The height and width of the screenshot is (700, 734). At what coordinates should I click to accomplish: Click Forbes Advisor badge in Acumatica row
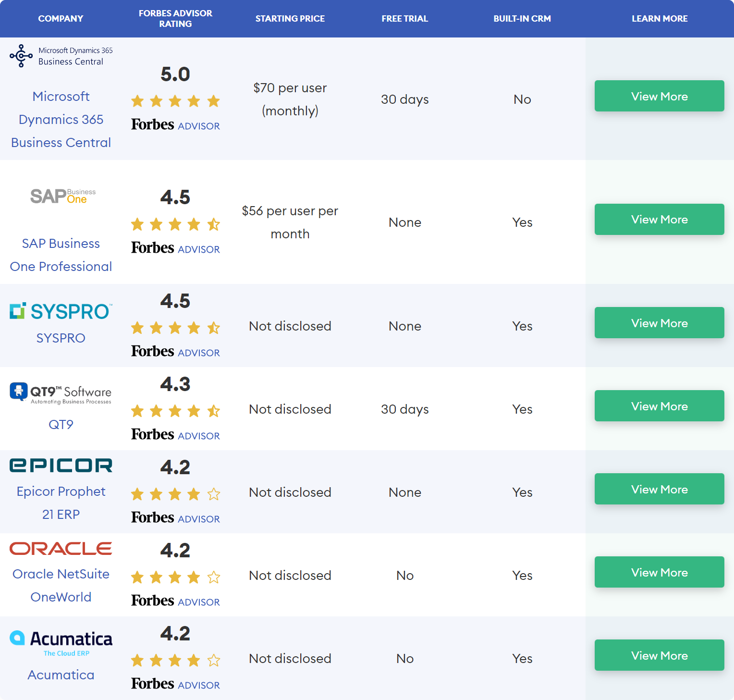click(175, 684)
